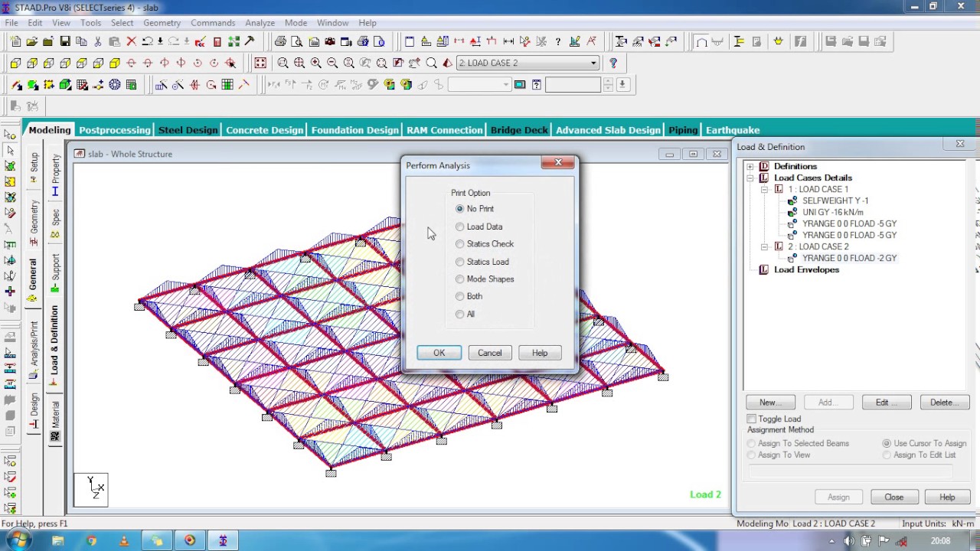The image size is (980, 551).
Task: Switch to the Concrete Design tab
Action: coord(264,130)
